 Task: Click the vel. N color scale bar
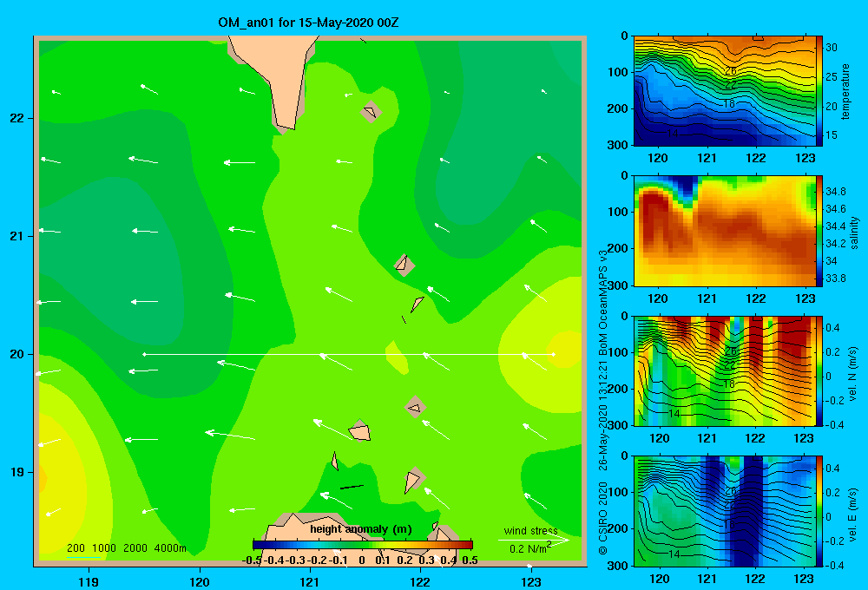tap(819, 370)
